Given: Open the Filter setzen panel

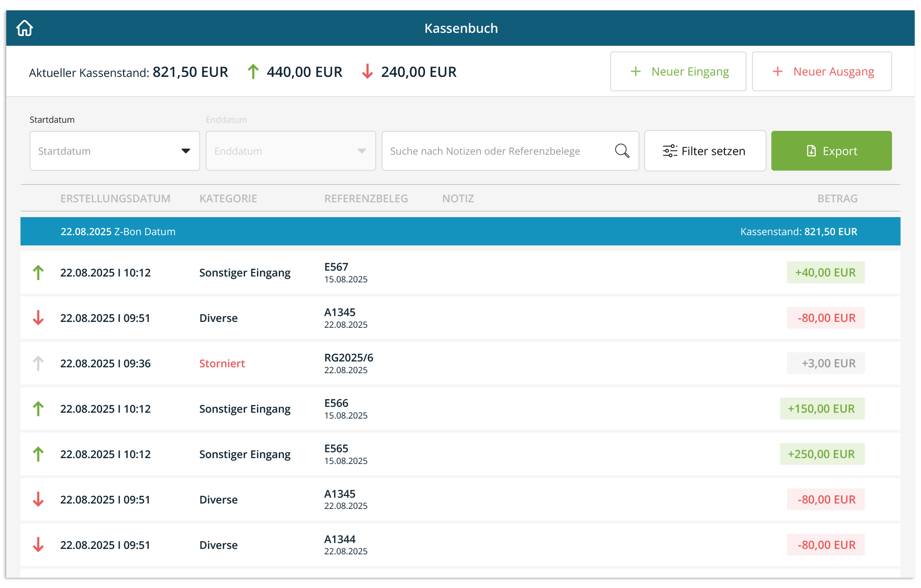Looking at the screenshot, I should point(705,151).
